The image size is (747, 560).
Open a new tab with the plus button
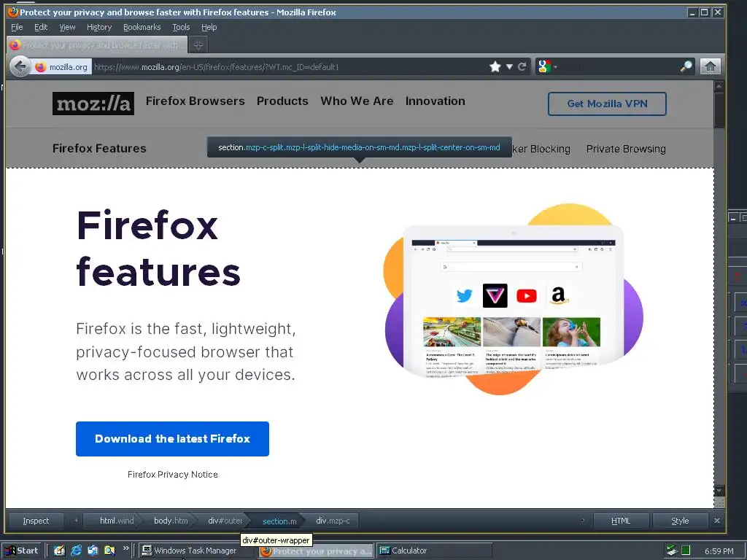[x=198, y=44]
